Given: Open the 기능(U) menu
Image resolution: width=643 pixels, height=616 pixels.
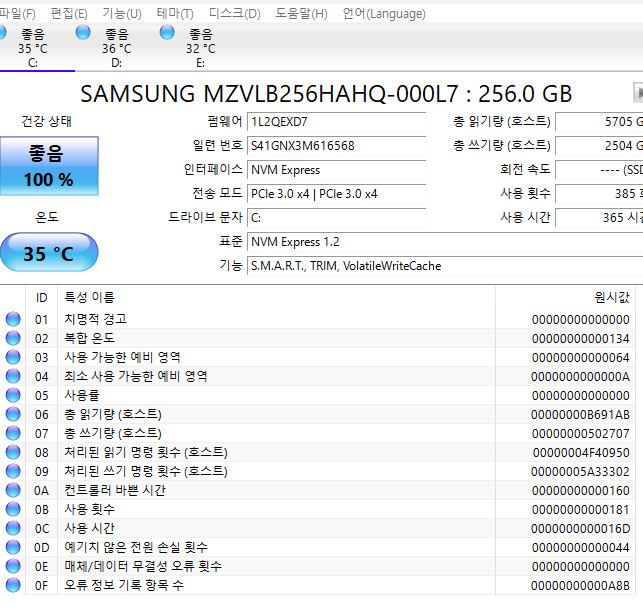Looking at the screenshot, I should tap(122, 14).
